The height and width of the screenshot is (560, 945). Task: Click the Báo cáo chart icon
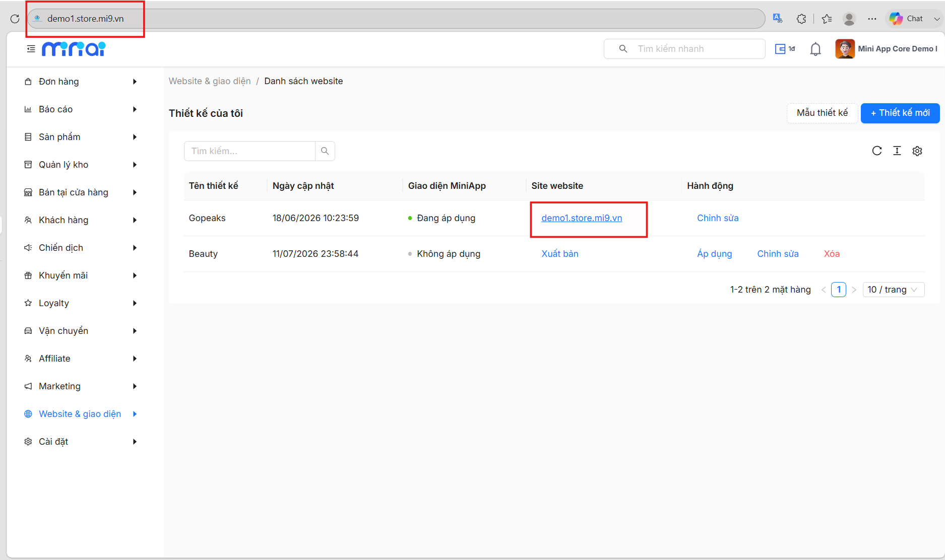[x=28, y=109]
